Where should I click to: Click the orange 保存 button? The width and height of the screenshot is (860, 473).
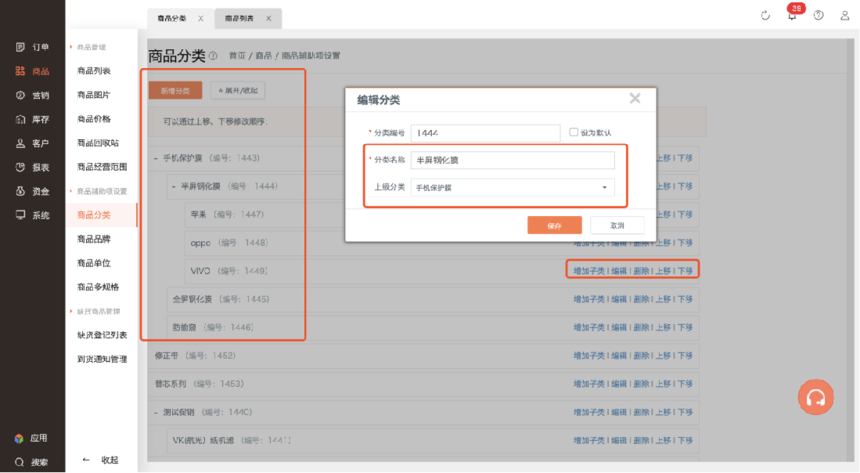point(554,225)
